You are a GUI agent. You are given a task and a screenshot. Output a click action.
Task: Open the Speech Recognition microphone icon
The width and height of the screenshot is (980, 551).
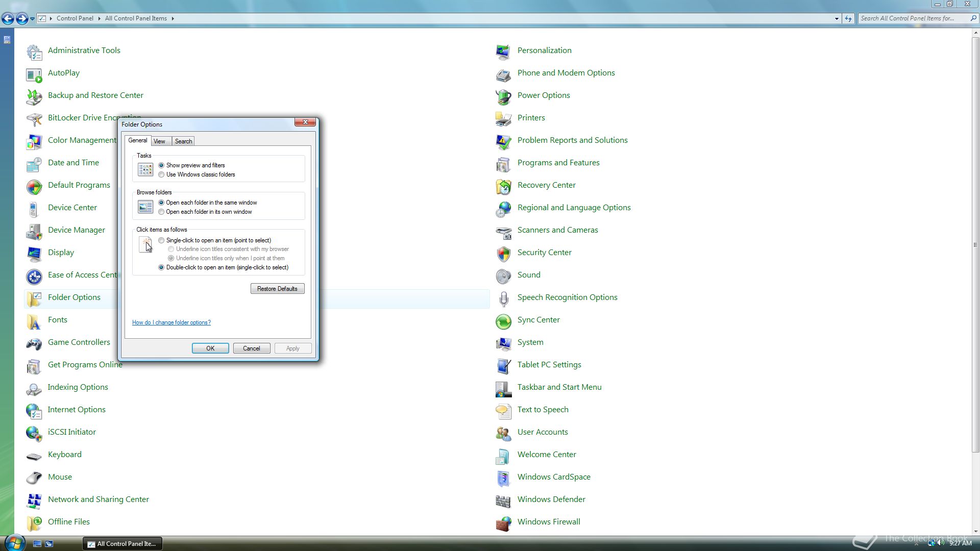[x=503, y=298]
